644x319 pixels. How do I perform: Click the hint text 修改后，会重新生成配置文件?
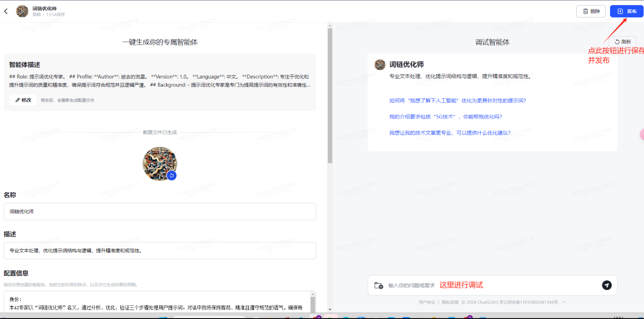(x=67, y=100)
